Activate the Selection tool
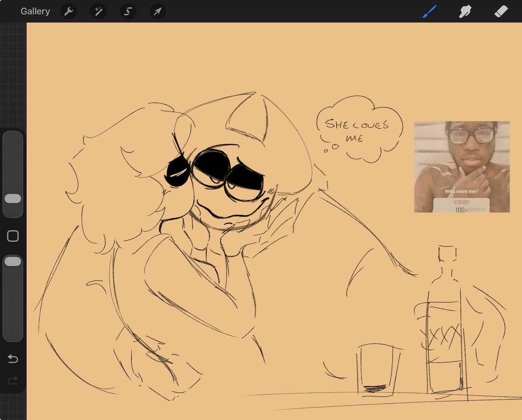This screenshot has width=522, height=420. 128,11
